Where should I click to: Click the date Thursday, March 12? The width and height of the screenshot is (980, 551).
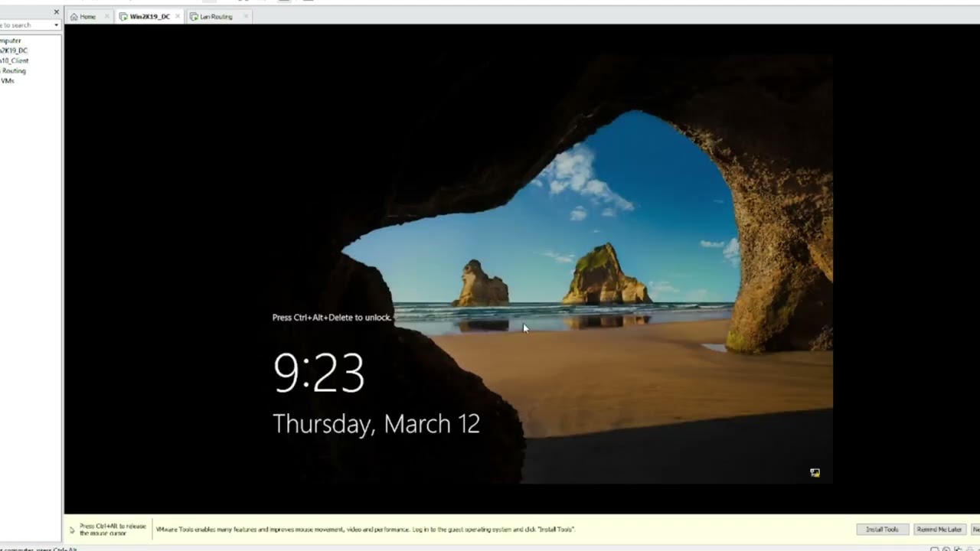point(376,424)
